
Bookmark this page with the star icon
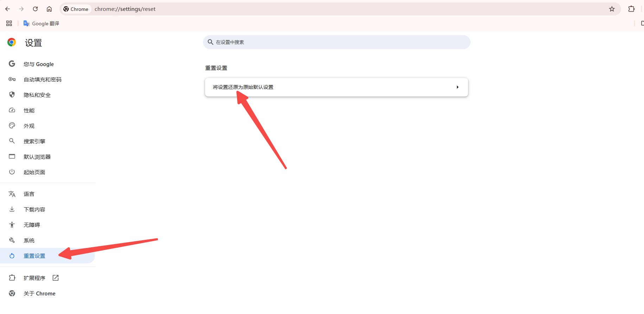pos(612,9)
